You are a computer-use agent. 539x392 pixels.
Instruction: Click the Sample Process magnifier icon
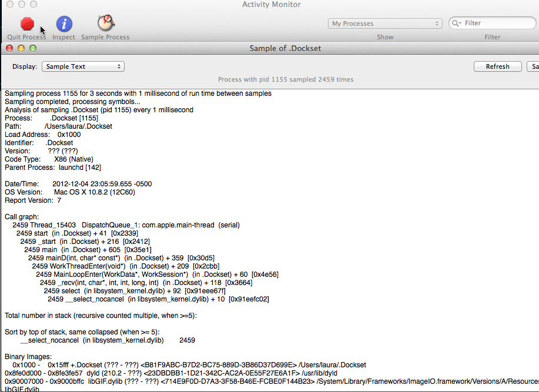point(106,23)
